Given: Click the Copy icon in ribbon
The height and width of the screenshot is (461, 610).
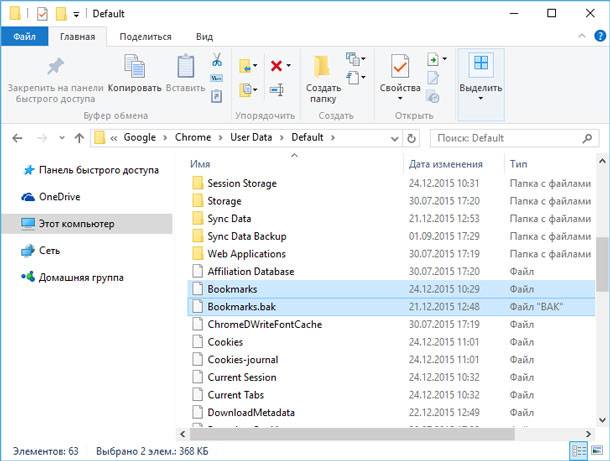Looking at the screenshot, I should [134, 66].
